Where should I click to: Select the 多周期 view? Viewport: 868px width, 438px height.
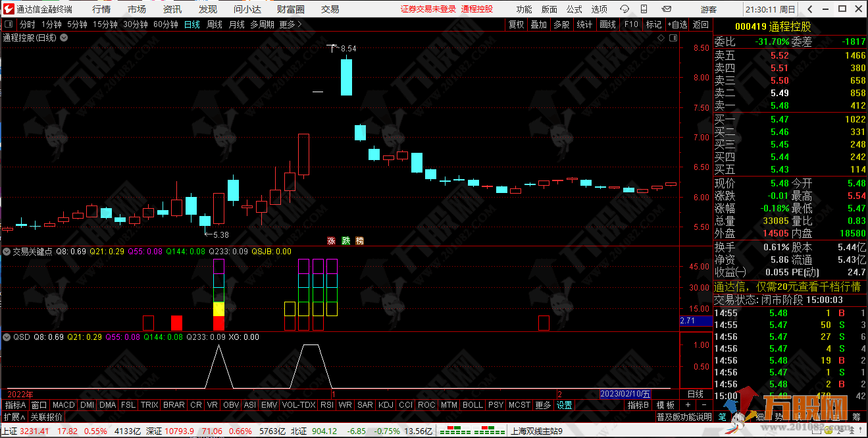[262, 24]
